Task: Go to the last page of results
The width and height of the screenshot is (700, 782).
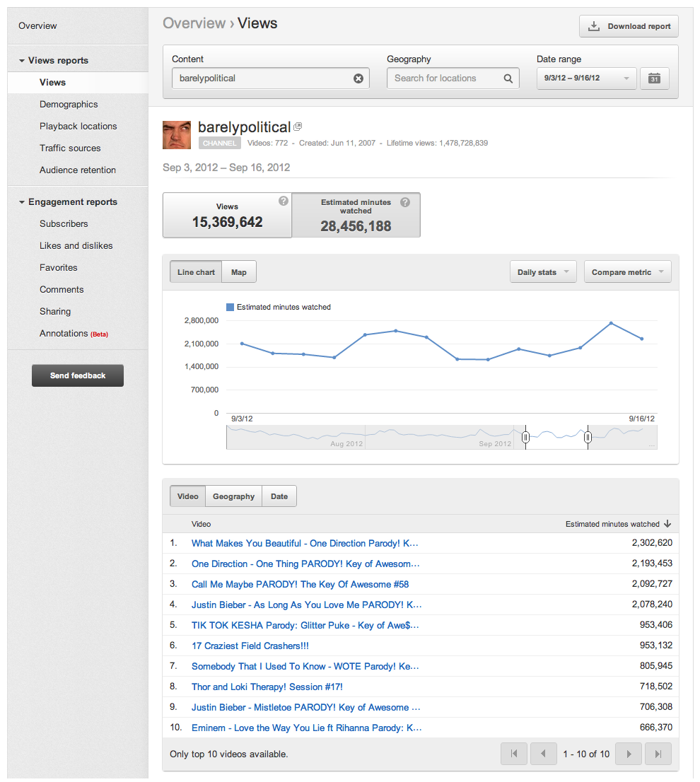Action: click(x=658, y=754)
